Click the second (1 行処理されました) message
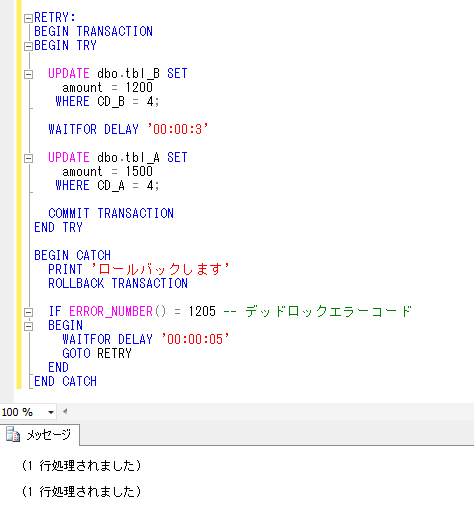 click(x=81, y=492)
